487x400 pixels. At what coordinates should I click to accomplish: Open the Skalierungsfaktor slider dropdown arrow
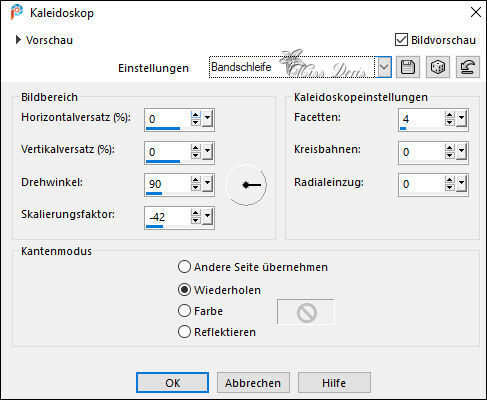[x=207, y=216]
